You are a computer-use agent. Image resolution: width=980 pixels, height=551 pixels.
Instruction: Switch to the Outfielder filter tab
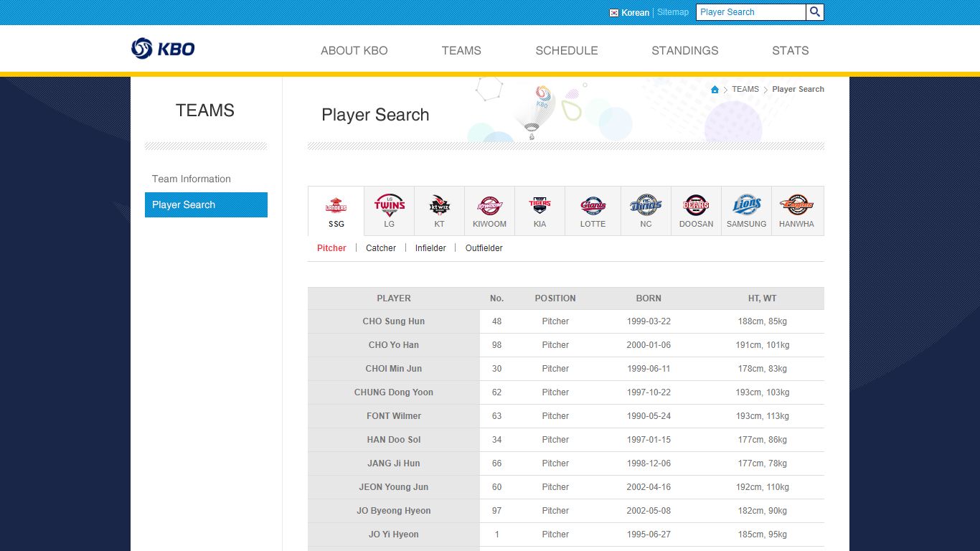tap(484, 248)
